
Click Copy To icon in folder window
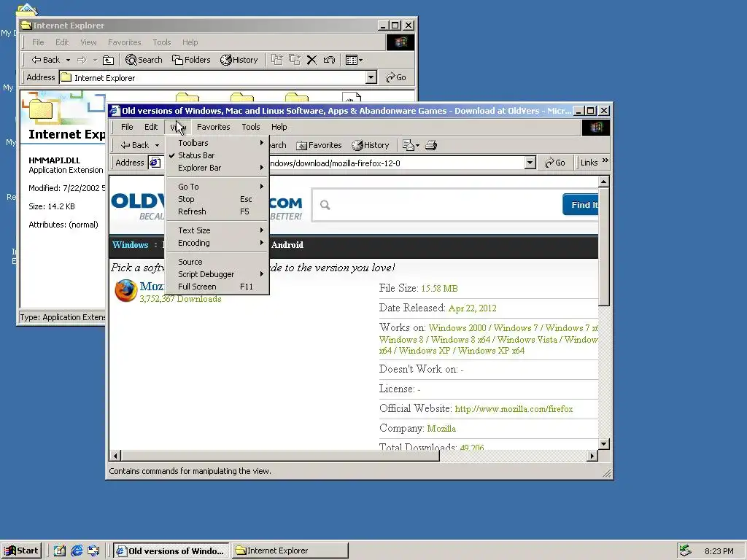[295, 60]
